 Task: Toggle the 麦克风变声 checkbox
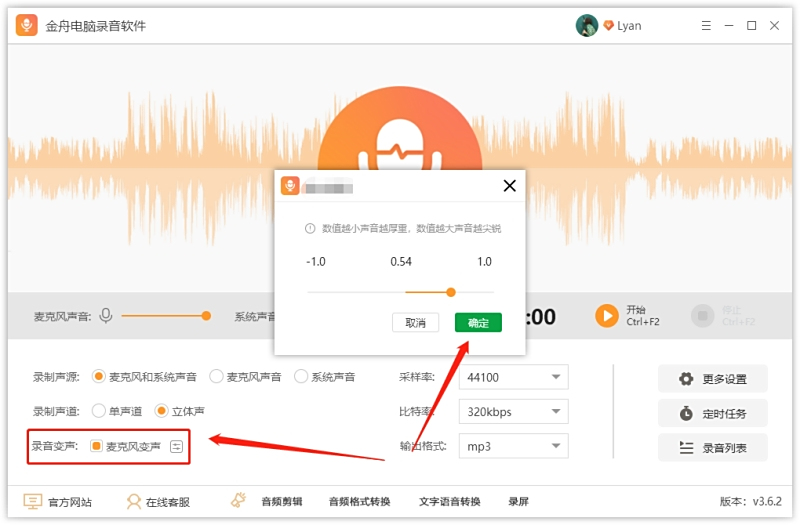pos(95,446)
